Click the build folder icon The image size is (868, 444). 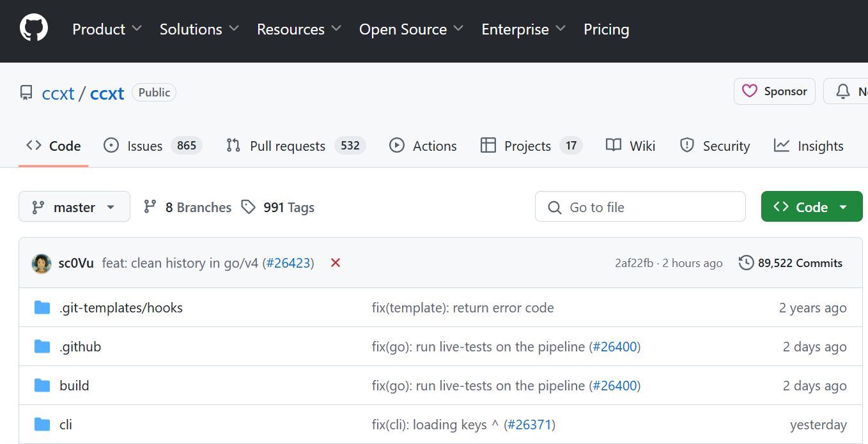click(x=42, y=386)
